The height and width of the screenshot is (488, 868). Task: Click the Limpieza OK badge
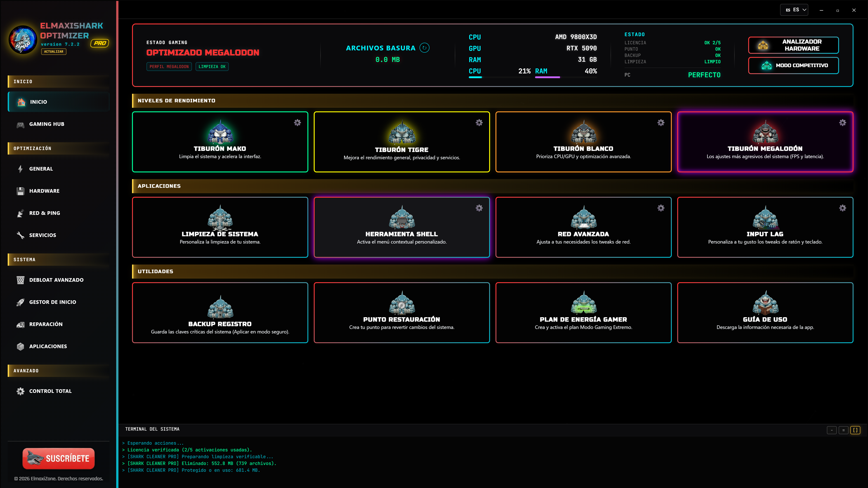point(212,67)
